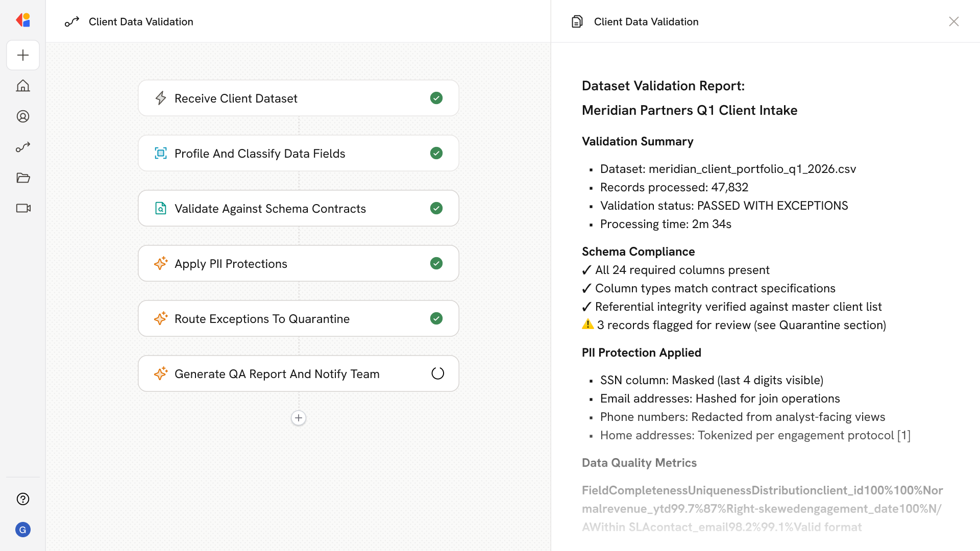
Task: Open the help question mark icon
Action: pyautogui.click(x=23, y=499)
